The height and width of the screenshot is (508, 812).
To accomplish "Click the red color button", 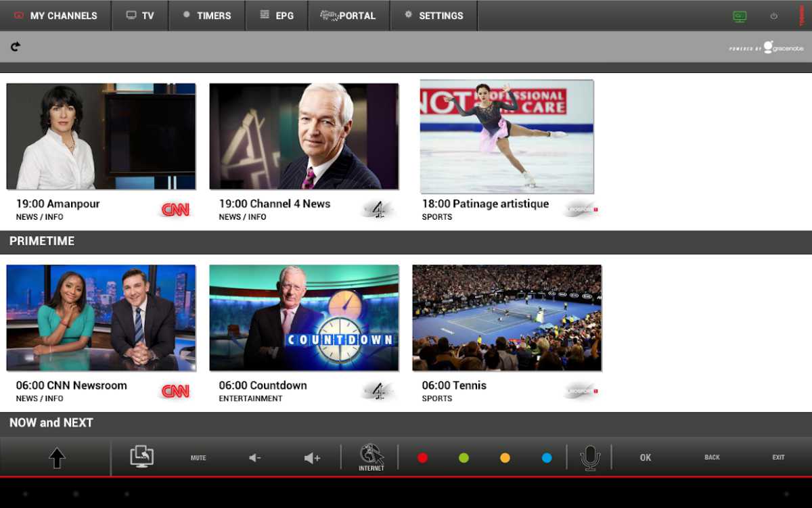I will click(422, 458).
